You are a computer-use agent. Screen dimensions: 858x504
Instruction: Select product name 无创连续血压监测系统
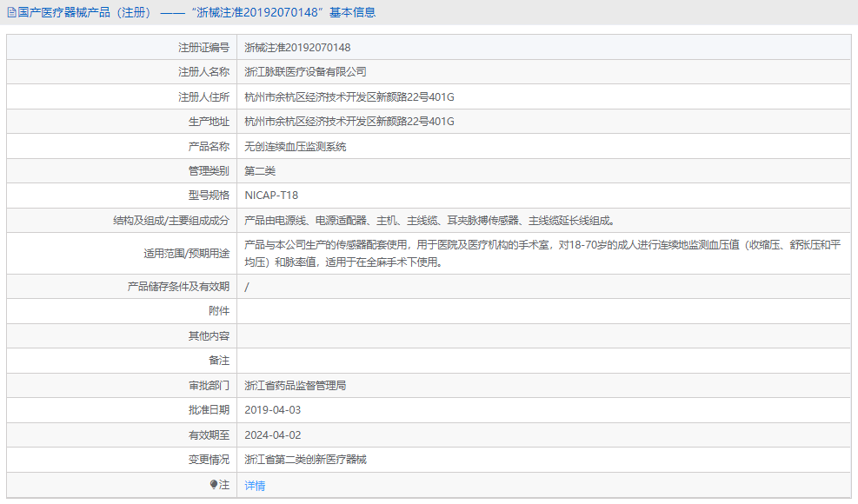click(x=295, y=147)
